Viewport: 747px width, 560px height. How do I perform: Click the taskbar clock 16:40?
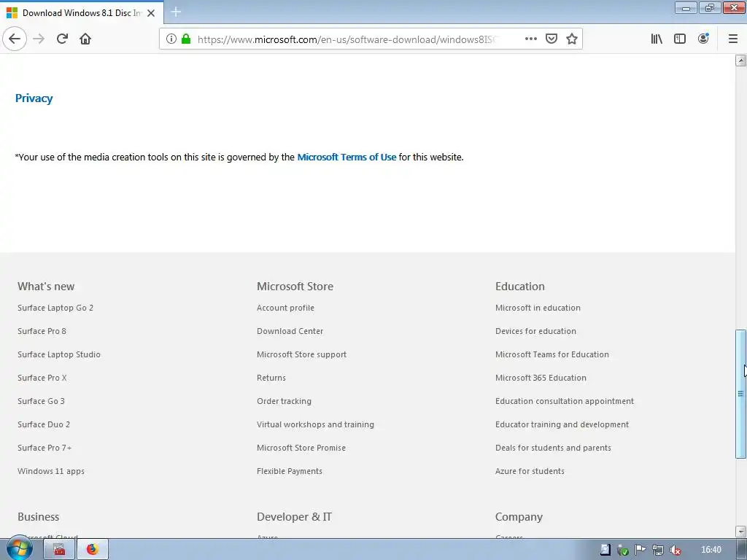[x=711, y=550]
